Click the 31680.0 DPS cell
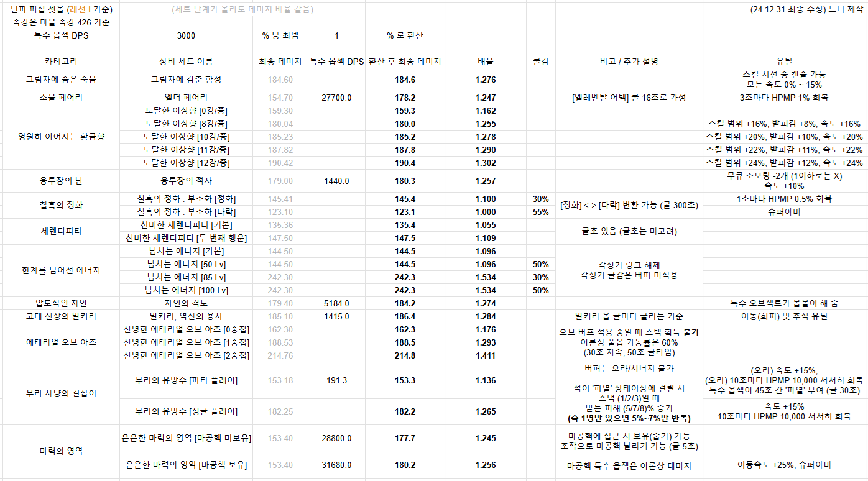 pyautogui.click(x=336, y=465)
